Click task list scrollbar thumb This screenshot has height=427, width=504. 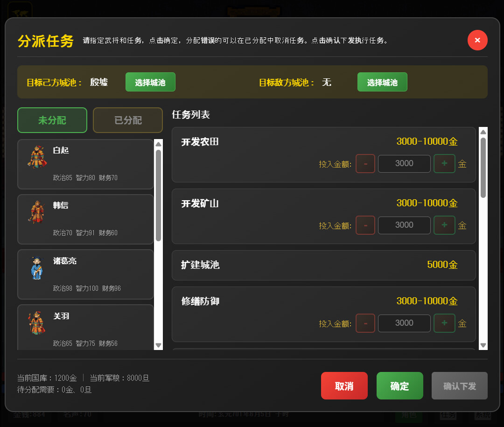point(483,168)
